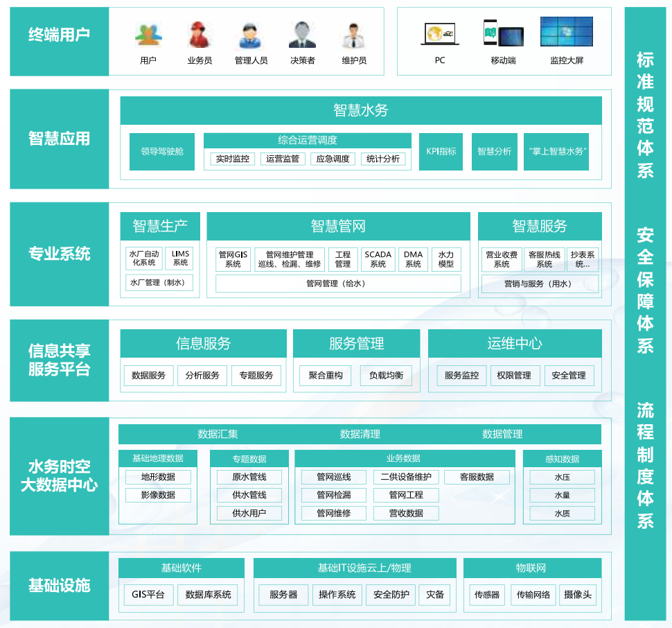
Task: Click the 智慧服务 header
Action: [540, 227]
